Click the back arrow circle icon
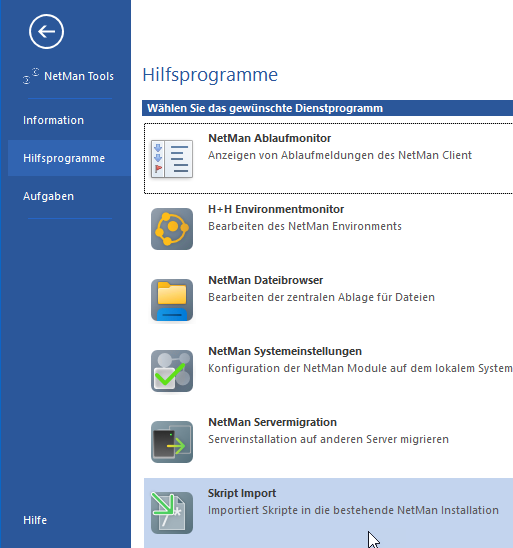Viewport: 513px width, 548px height. pyautogui.click(x=46, y=31)
